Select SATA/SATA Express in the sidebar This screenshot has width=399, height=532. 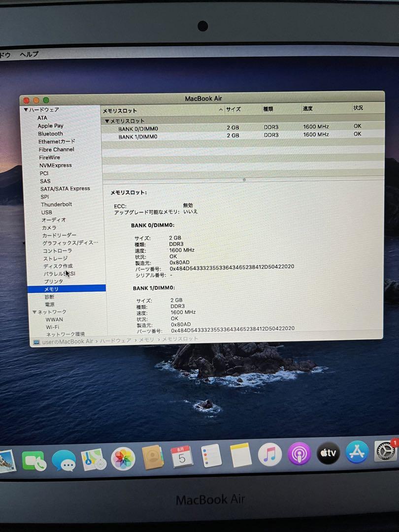(x=65, y=189)
